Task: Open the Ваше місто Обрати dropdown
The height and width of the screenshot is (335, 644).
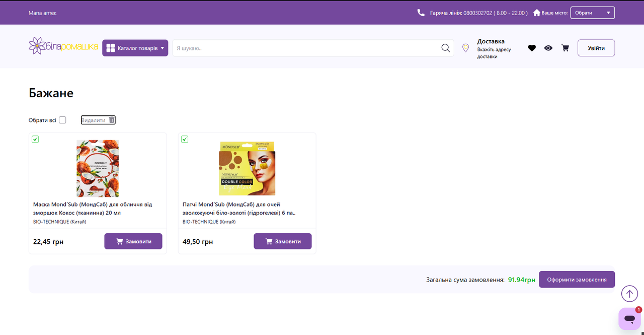Action: point(593,13)
